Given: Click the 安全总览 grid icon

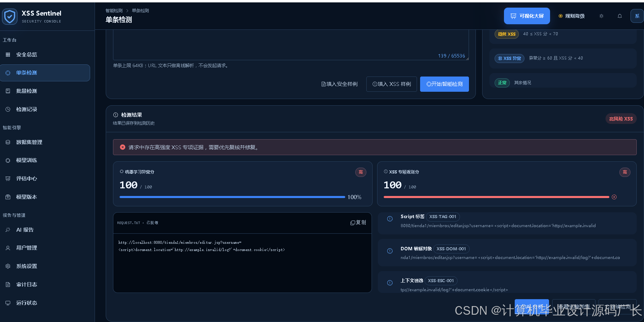Looking at the screenshot, I should tap(8, 55).
